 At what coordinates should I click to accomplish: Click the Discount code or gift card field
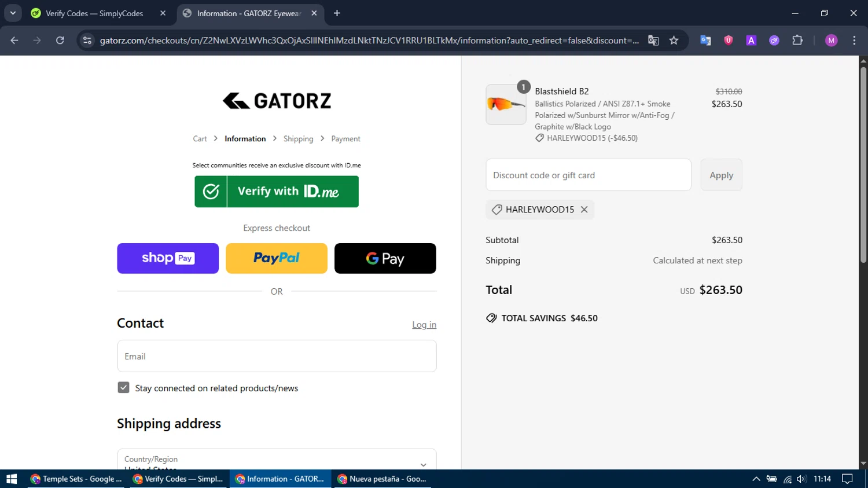pos(589,175)
